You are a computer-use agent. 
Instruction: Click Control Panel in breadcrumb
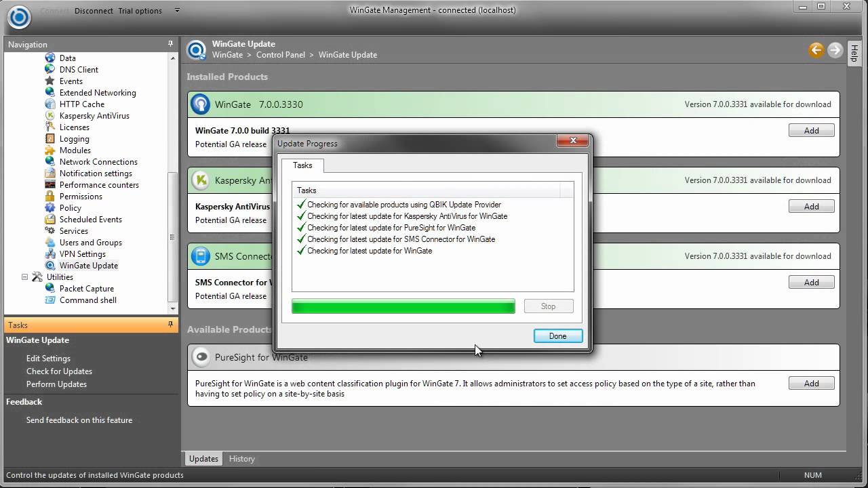281,55
